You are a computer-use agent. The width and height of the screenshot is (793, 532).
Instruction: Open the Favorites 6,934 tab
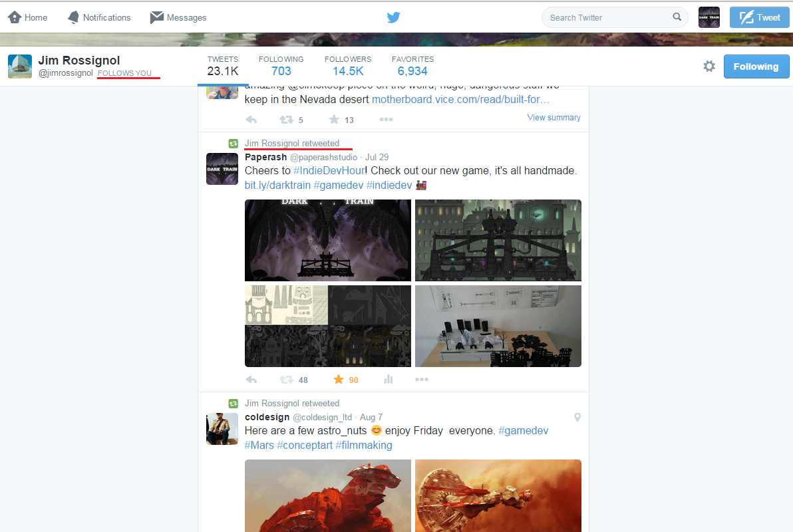[412, 66]
